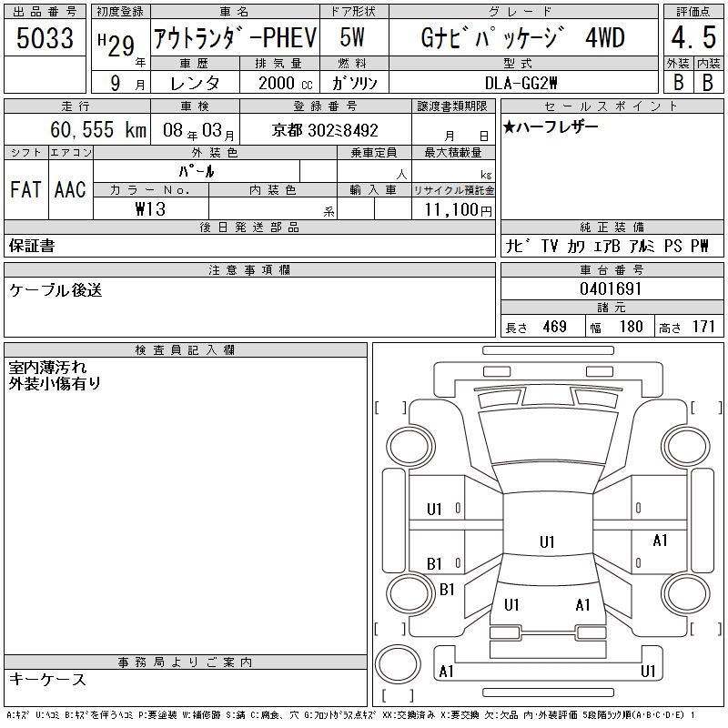Viewport: 728px width, 728px height.
Task: Click the door type value "5W"
Action: [x=352, y=37]
